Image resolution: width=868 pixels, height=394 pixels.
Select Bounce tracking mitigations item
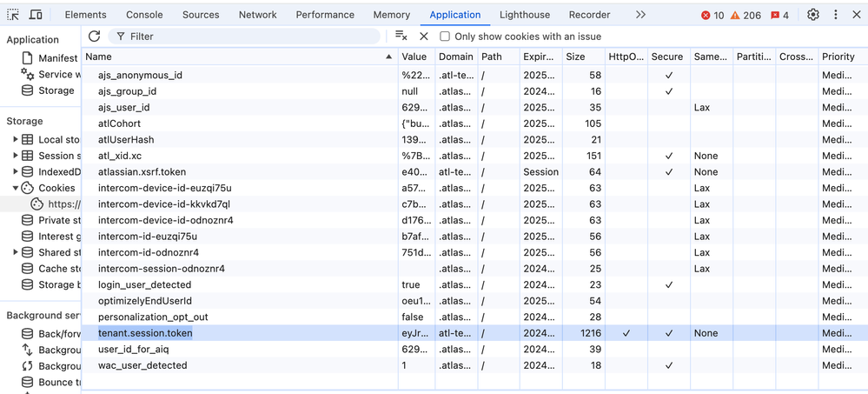pos(41,382)
